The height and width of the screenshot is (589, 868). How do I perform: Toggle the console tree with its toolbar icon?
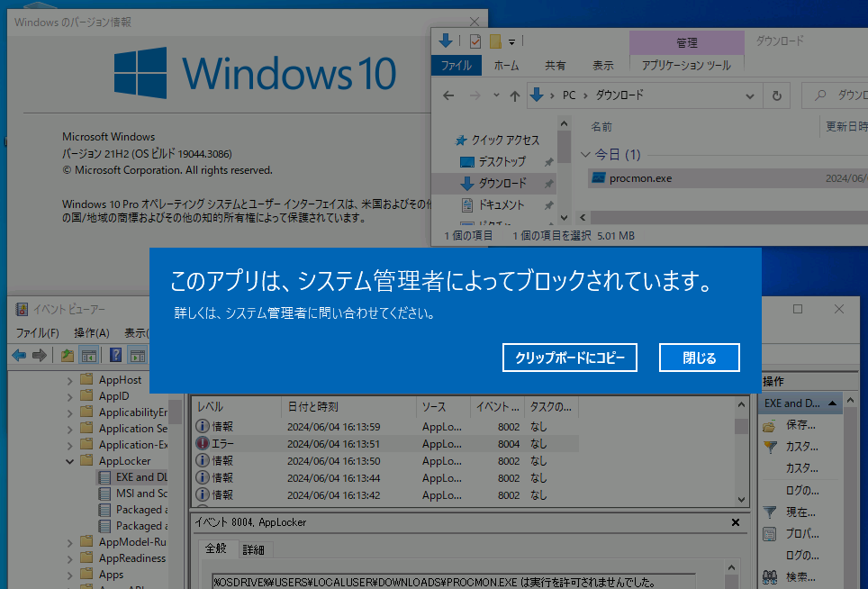click(x=88, y=355)
